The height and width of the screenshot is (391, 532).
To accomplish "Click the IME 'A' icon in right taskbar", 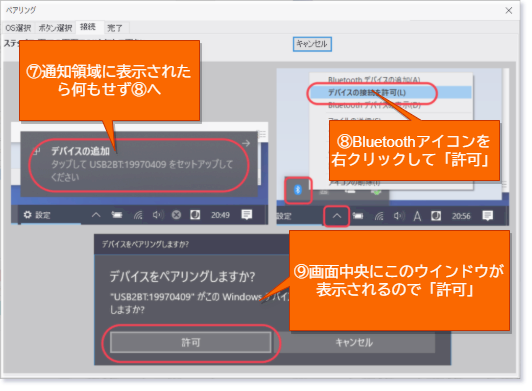I will click(417, 216).
